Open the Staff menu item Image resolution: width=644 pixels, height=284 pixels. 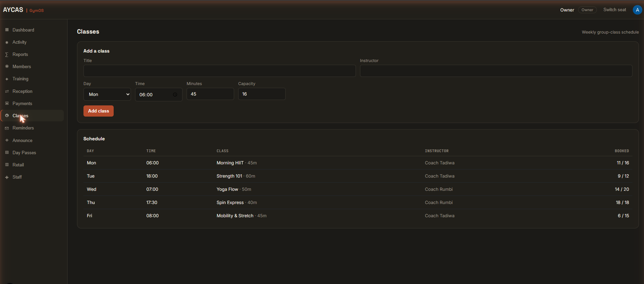(33, 177)
